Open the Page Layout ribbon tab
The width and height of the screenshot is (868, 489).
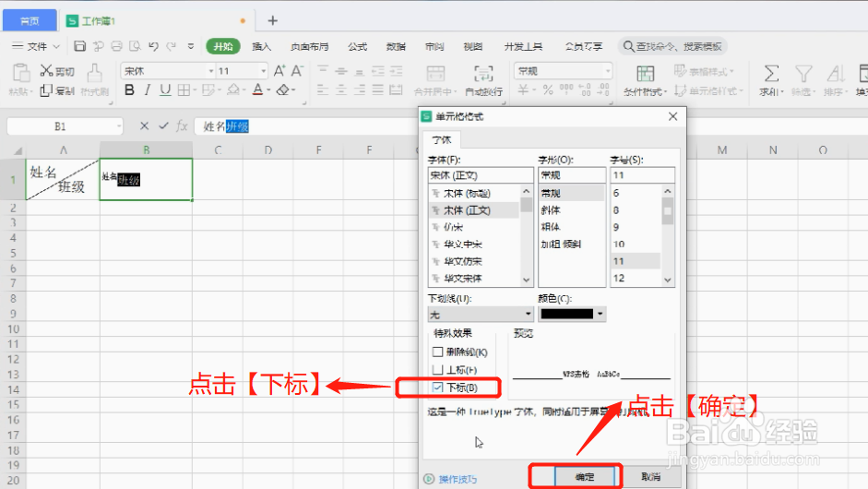click(309, 46)
